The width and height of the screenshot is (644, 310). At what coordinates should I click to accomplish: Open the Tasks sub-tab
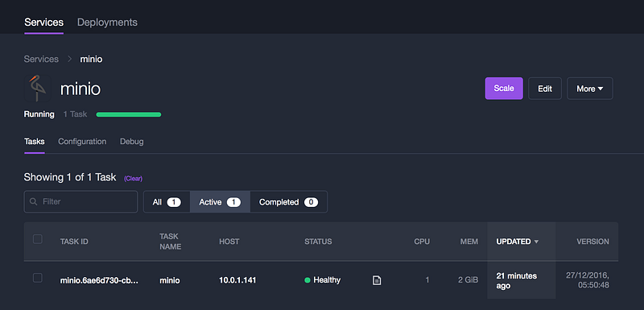coord(35,142)
